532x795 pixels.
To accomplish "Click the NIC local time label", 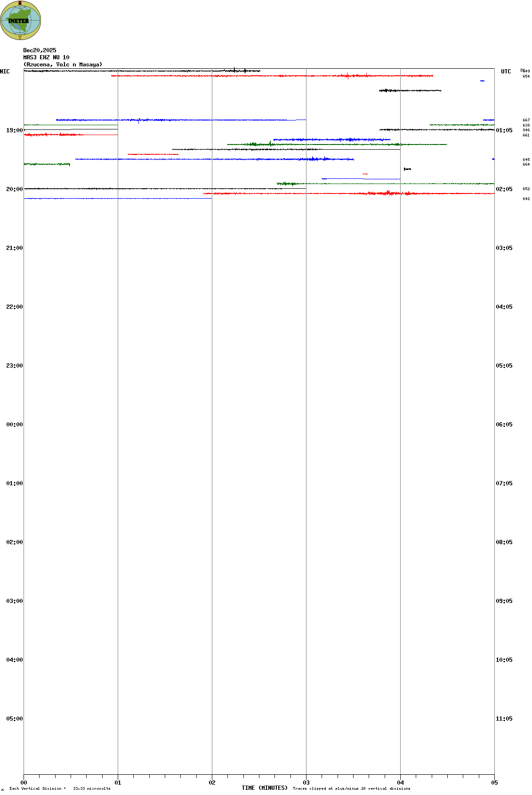I will click(x=5, y=72).
